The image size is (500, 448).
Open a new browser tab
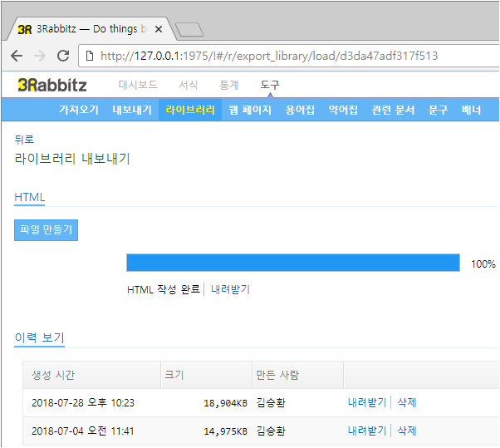click(x=189, y=30)
